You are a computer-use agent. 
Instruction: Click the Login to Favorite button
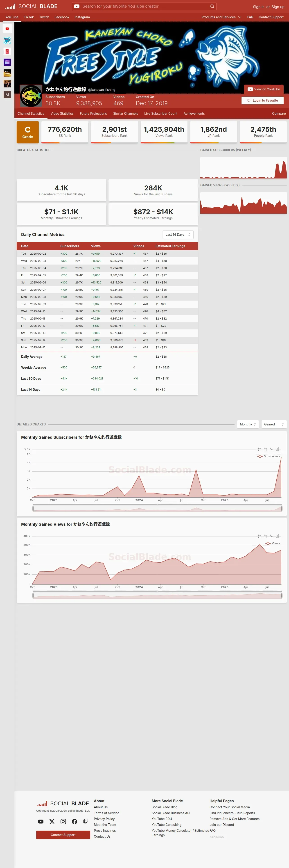pyautogui.click(x=262, y=101)
